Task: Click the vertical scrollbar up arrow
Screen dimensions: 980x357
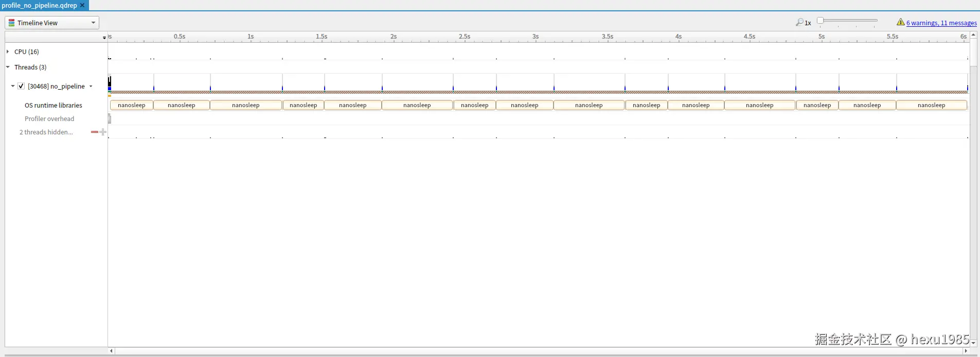Action: pos(973,35)
